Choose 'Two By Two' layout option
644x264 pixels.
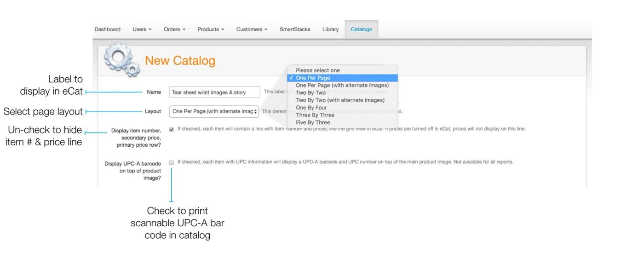342,92
